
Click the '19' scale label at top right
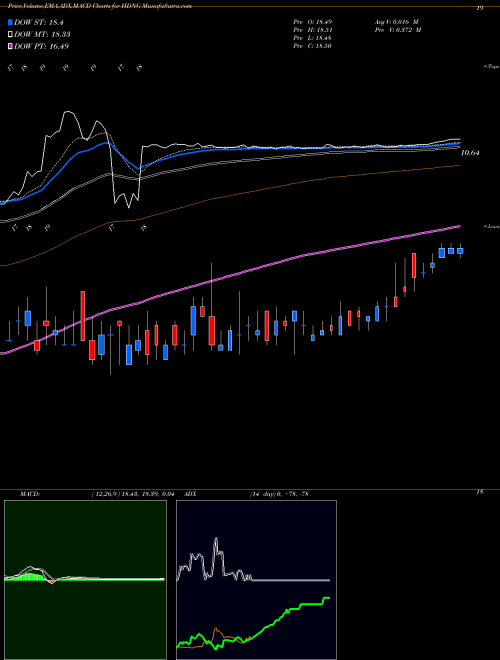tap(480, 8)
